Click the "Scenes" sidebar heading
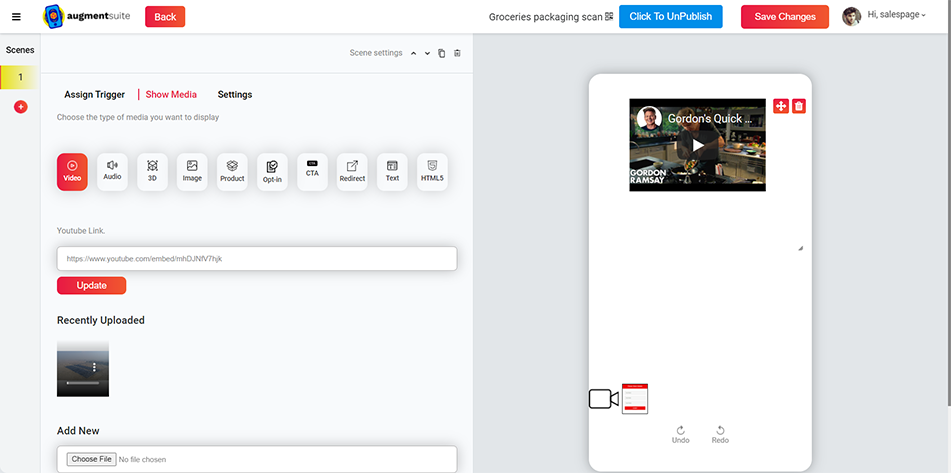The image size is (951, 473). (x=20, y=50)
